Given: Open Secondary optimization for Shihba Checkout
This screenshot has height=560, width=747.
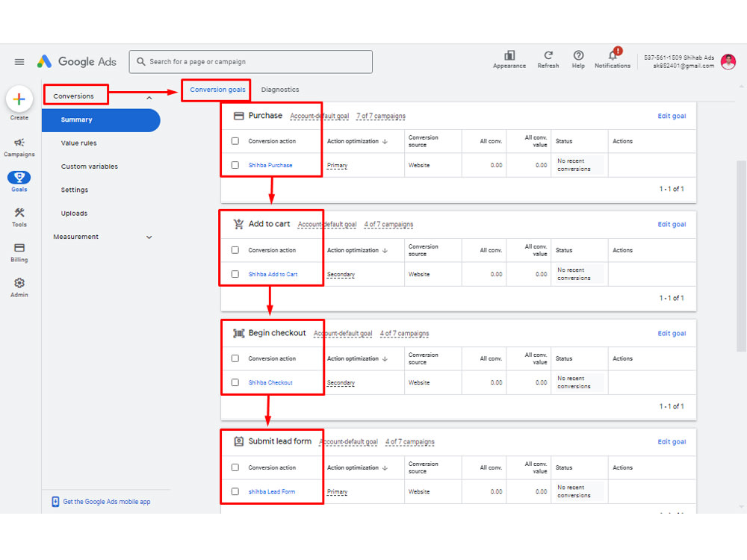Looking at the screenshot, I should [x=341, y=383].
